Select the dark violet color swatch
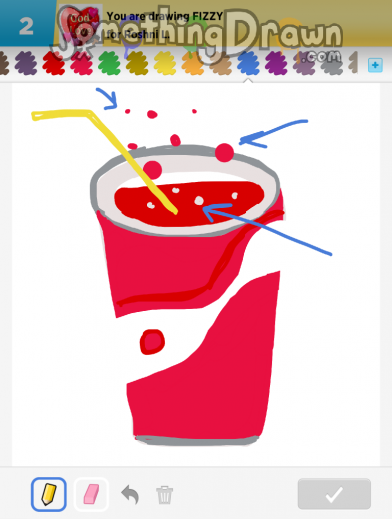The width and height of the screenshot is (392, 519). [26, 63]
